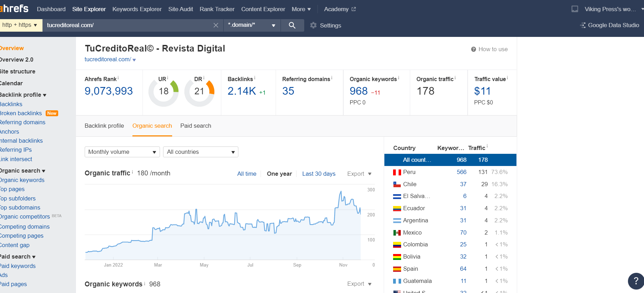
Task: Click Peru keyword count 566
Action: [461, 172]
